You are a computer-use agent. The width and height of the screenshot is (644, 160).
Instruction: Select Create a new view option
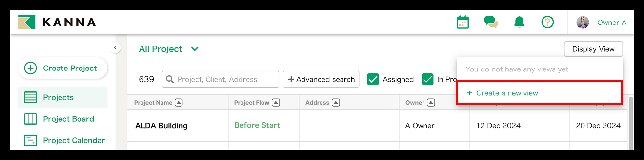coord(507,93)
